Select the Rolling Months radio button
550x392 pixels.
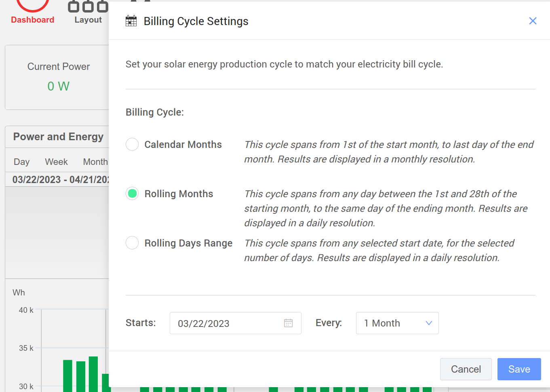coord(132,194)
